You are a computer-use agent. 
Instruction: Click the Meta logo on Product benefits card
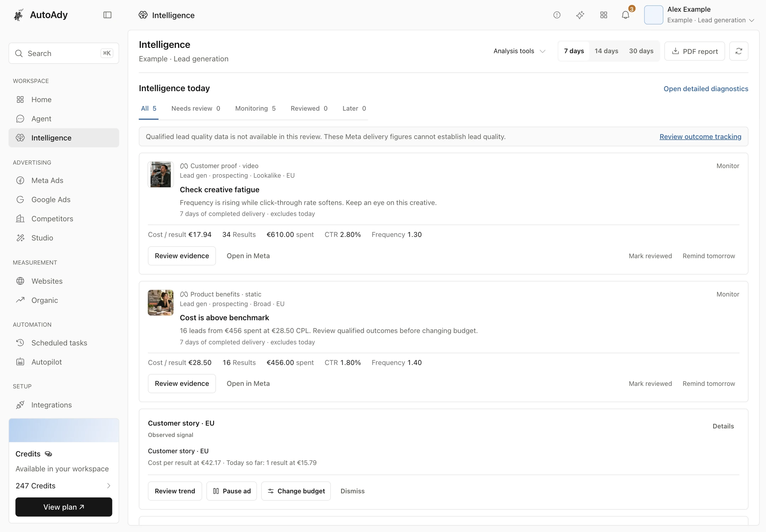[x=184, y=294]
